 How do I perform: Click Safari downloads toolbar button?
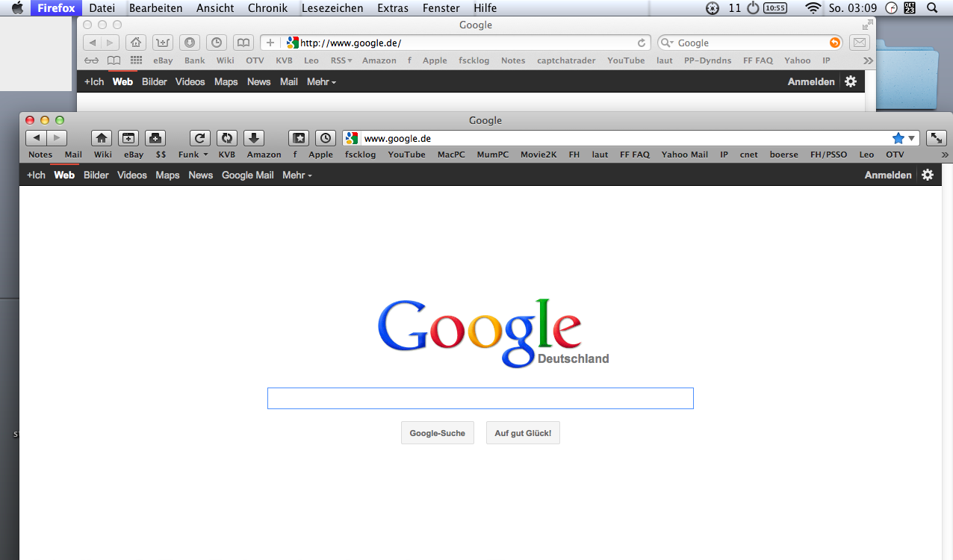(189, 43)
